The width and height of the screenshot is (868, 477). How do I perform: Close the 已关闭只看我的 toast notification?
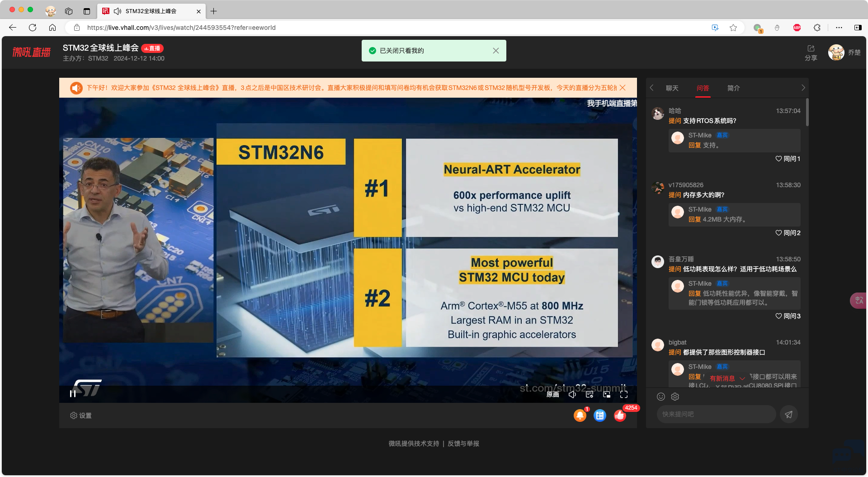click(x=496, y=51)
